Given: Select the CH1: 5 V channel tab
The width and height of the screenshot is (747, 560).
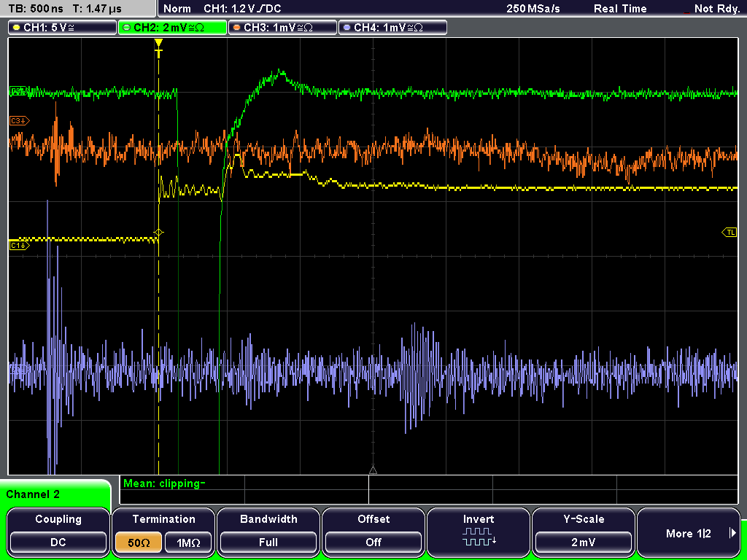Looking at the screenshot, I should click(63, 28).
